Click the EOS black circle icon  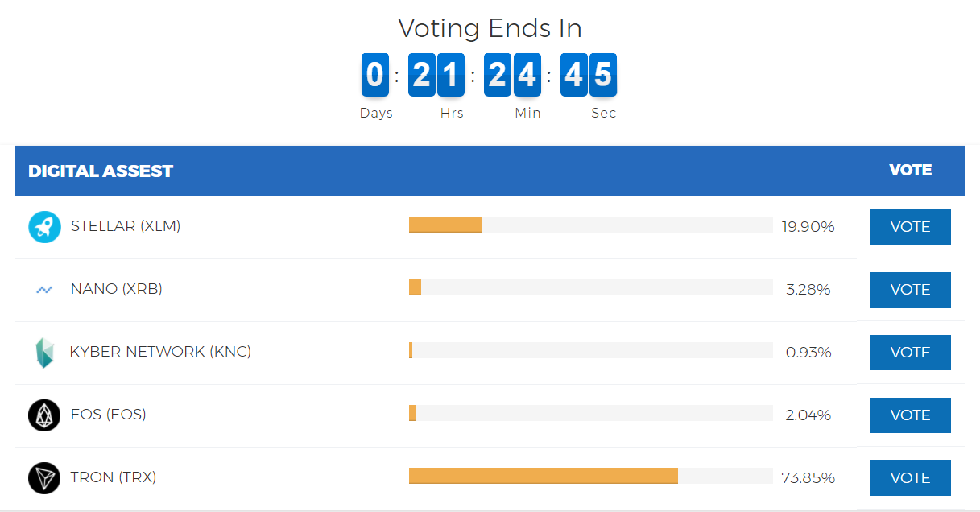tap(44, 415)
